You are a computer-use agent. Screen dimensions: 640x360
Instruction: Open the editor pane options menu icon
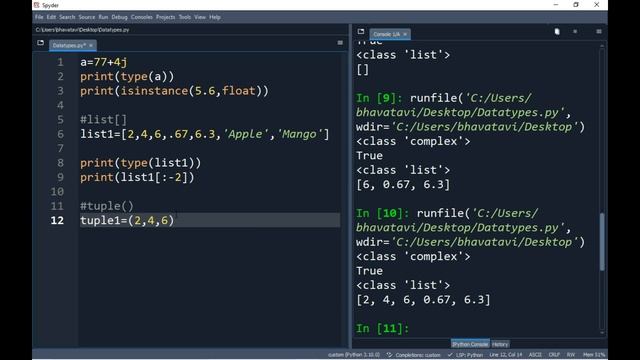[340, 43]
